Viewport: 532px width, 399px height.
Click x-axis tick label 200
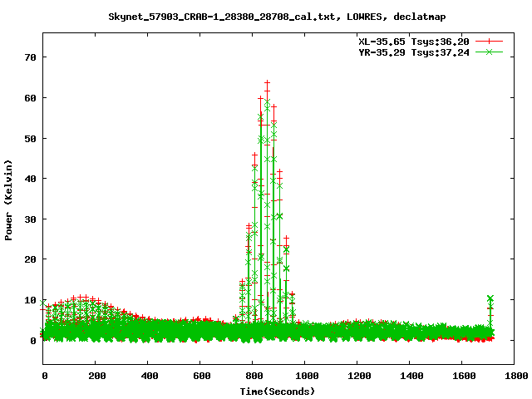click(x=97, y=376)
